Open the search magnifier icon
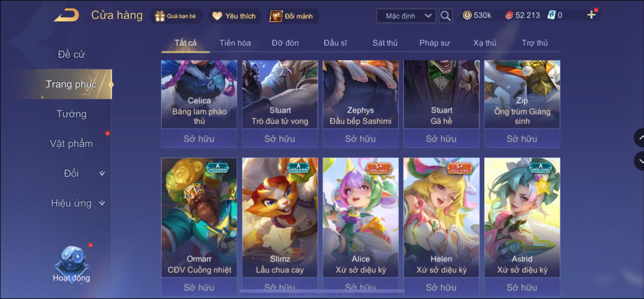This screenshot has height=299, width=644. [445, 16]
